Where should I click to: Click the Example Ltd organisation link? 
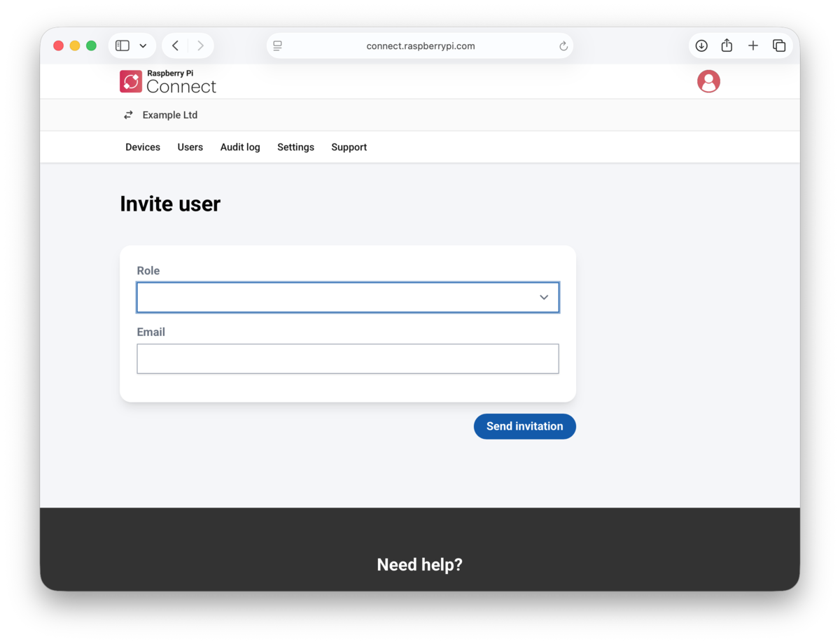point(170,115)
